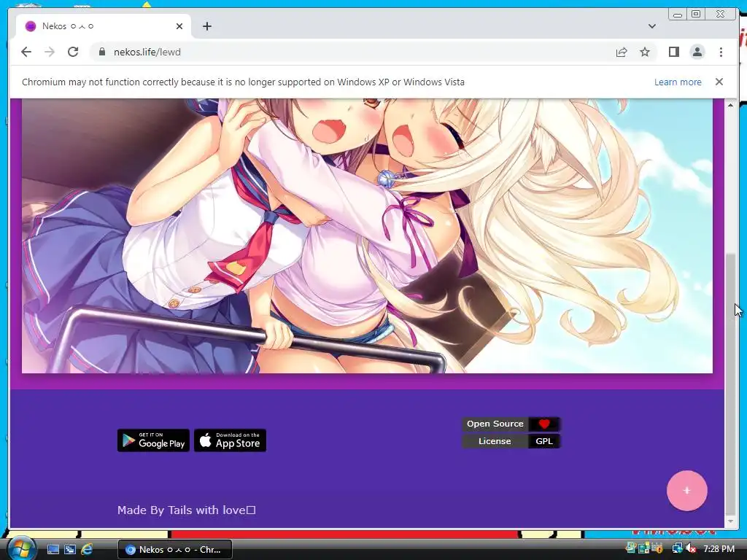Expand the tab search chevron
747x560 pixels.
pos(651,26)
